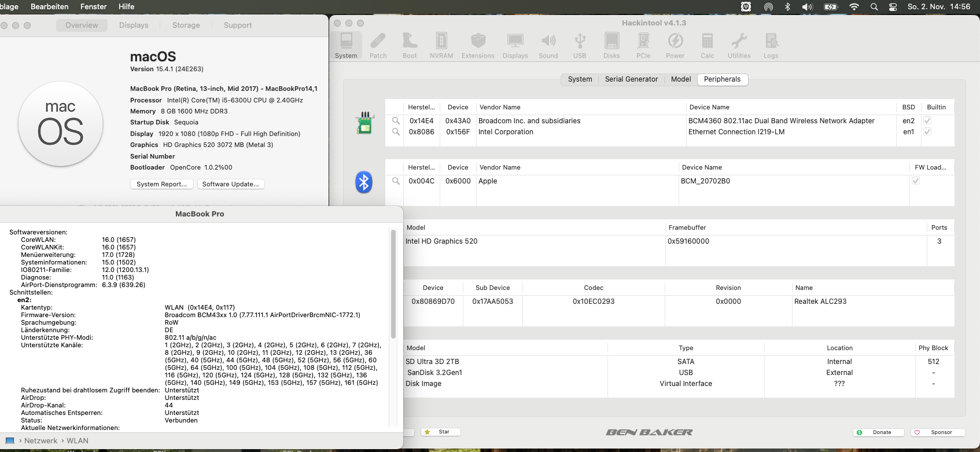Select the NVRAM toolbar icon
Screen dimensions: 980x452
point(441,45)
